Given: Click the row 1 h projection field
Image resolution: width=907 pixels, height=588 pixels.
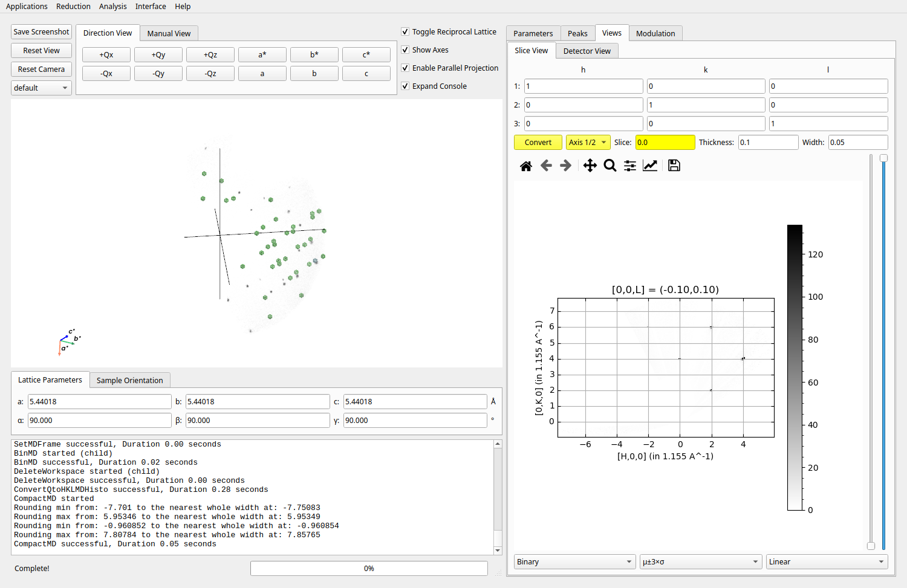Looking at the screenshot, I should (584, 86).
